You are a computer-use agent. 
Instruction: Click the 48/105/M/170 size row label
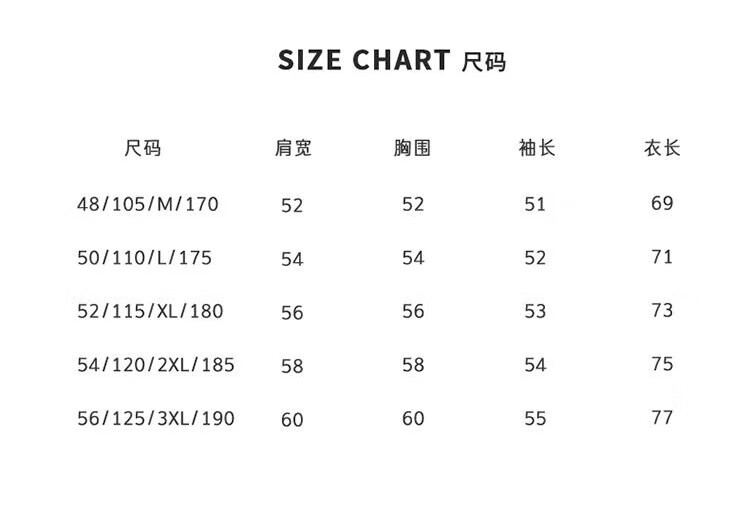click(148, 204)
